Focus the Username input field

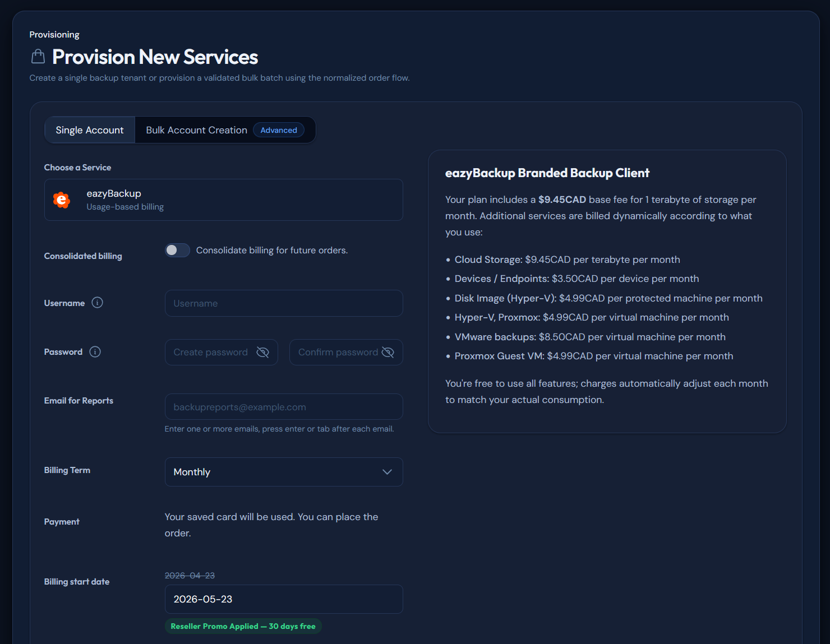pos(284,303)
